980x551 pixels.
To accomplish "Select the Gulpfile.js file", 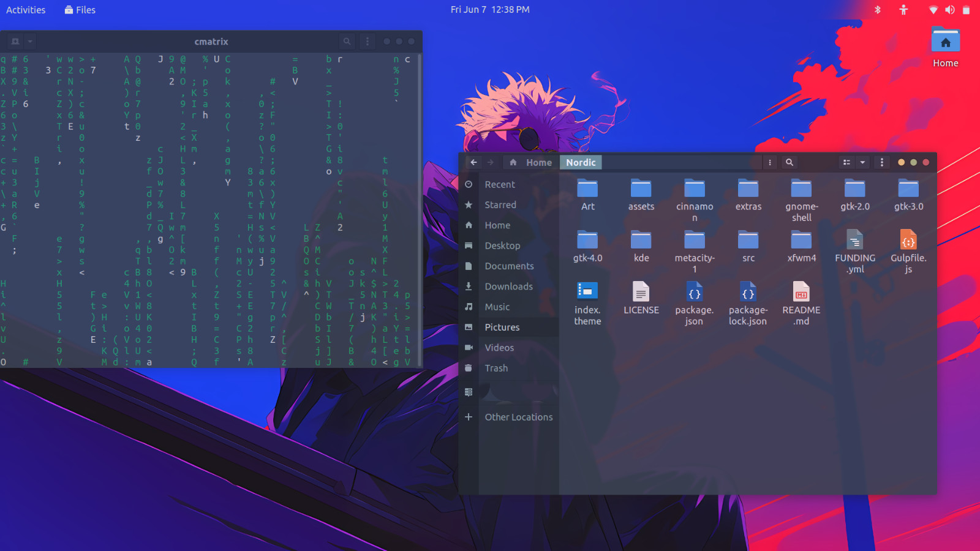I will tap(908, 252).
